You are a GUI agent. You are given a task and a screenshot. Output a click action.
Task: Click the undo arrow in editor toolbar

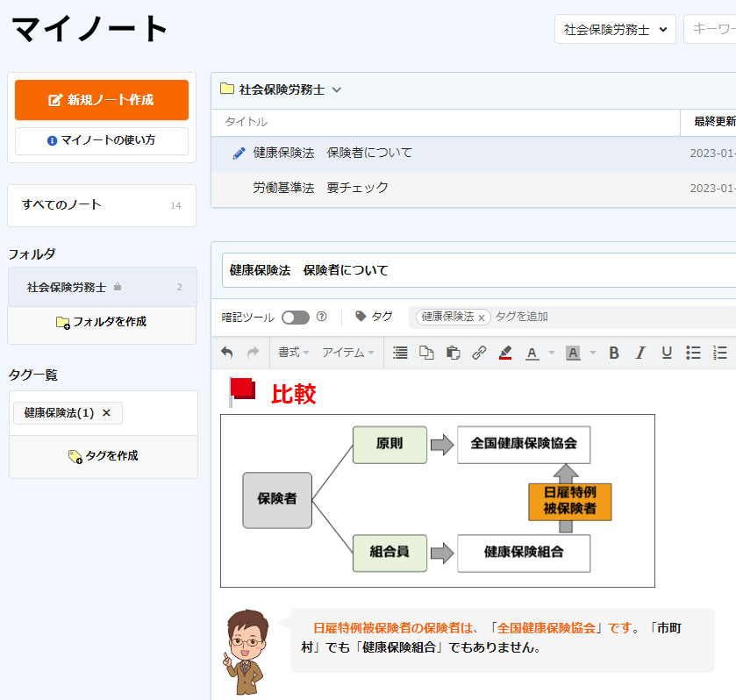[227, 353]
